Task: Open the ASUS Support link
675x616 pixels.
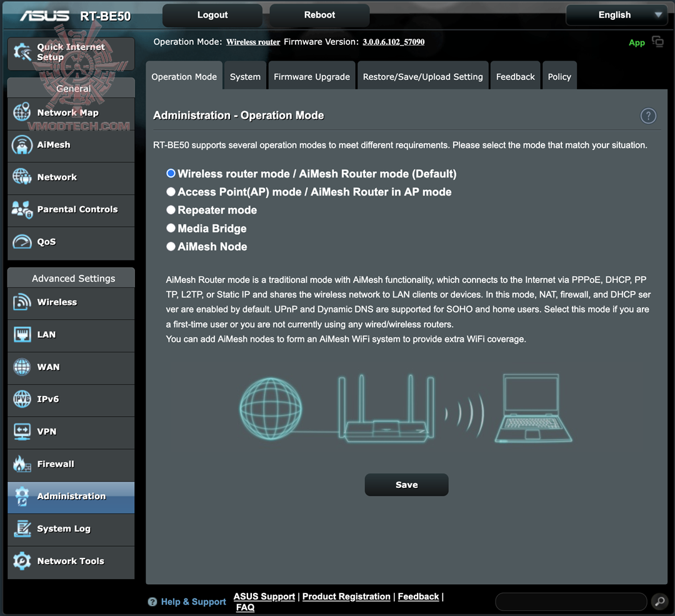Action: [264, 597]
